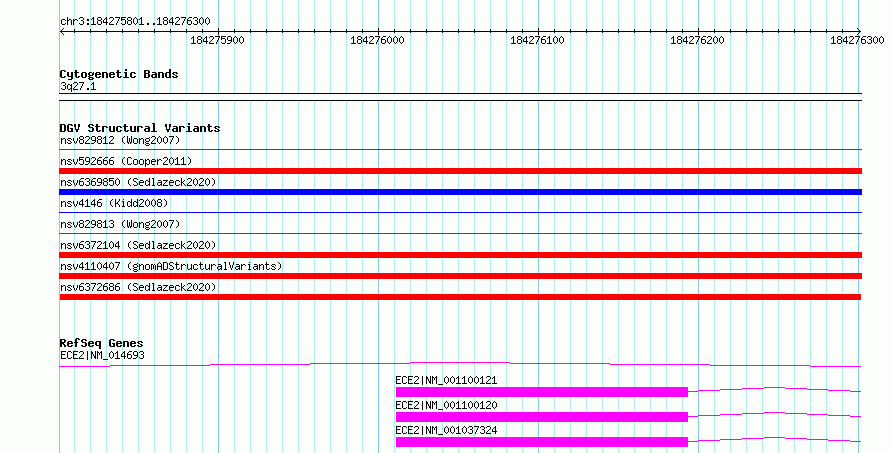Open variant nsv6372104 (Sedlazeck2020) label
The image size is (890, 453).
coord(138,245)
